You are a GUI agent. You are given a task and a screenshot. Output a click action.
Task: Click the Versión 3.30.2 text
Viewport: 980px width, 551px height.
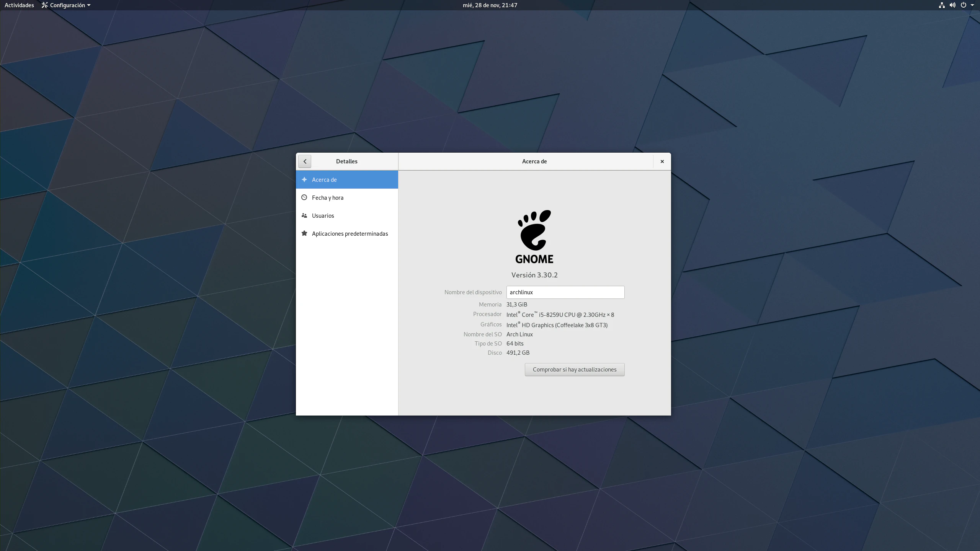(534, 275)
